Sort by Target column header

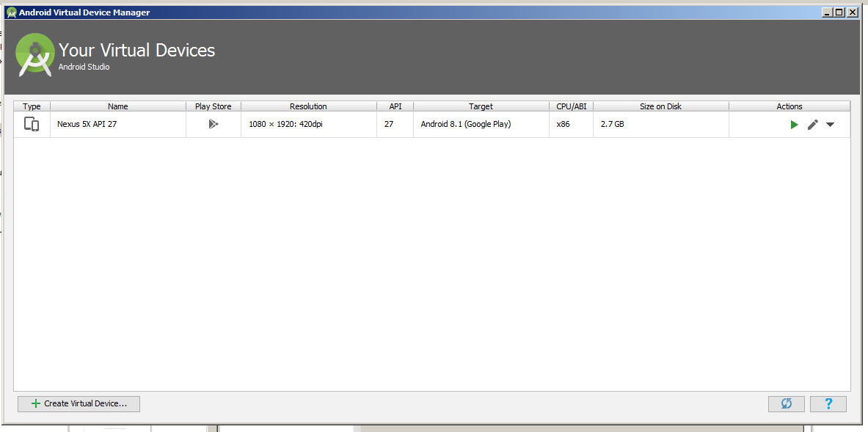(481, 106)
